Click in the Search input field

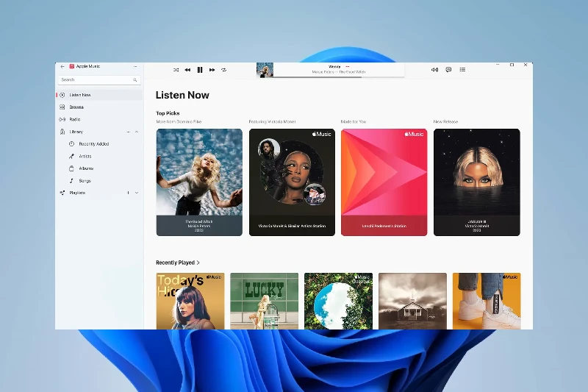pyautogui.click(x=94, y=79)
